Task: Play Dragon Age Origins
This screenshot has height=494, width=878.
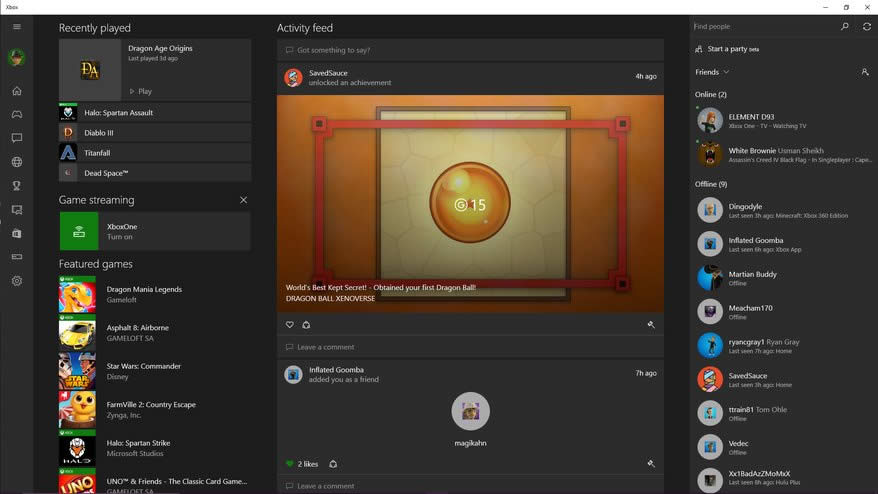Action: 140,91
